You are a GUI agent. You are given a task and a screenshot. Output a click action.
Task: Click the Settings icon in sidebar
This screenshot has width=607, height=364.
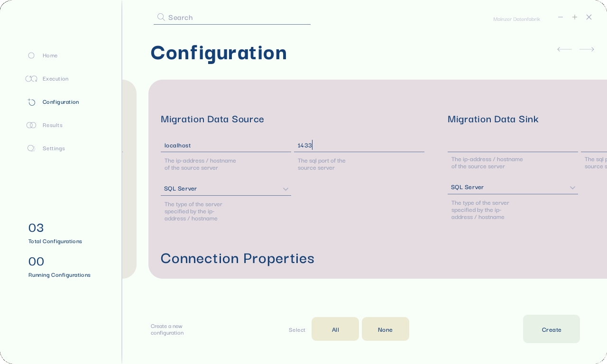[31, 148]
